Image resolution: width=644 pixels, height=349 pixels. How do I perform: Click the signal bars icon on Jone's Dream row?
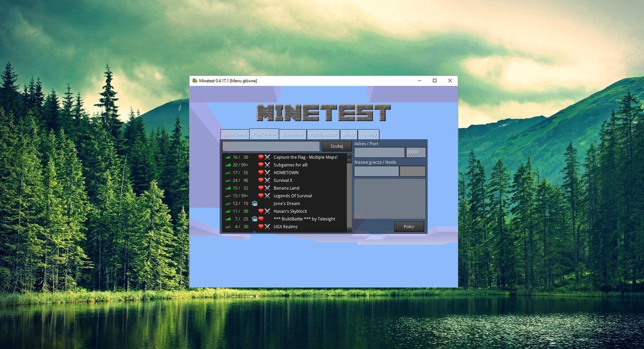228,204
